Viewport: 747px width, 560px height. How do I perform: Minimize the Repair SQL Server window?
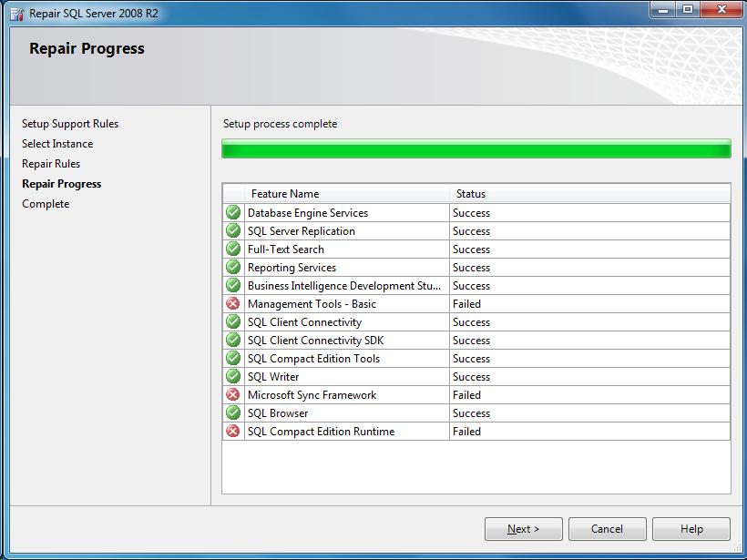(x=662, y=9)
